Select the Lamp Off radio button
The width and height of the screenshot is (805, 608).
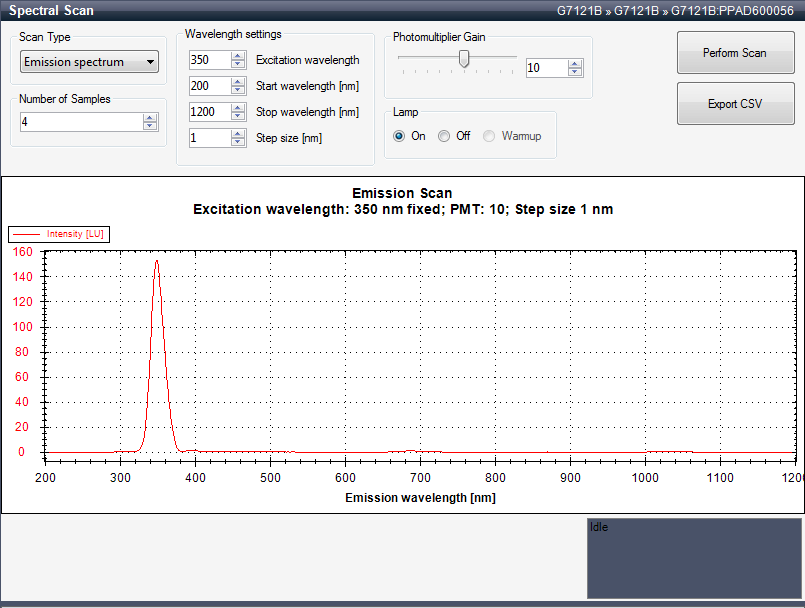click(444, 136)
